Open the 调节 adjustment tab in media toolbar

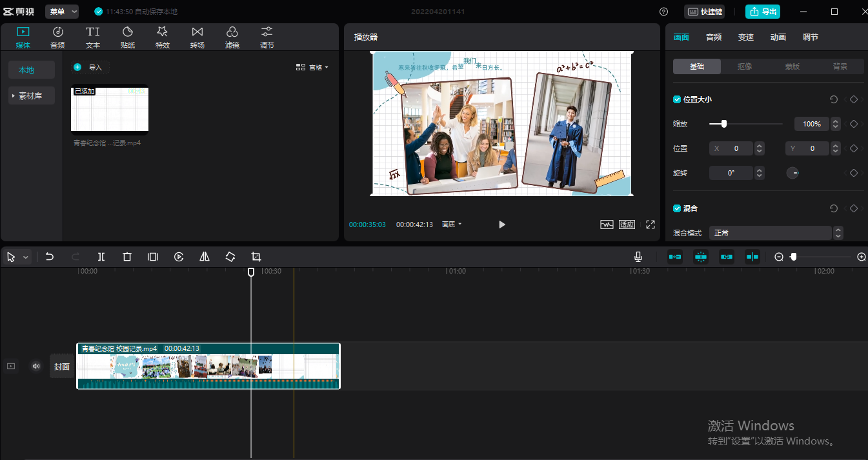pos(267,37)
